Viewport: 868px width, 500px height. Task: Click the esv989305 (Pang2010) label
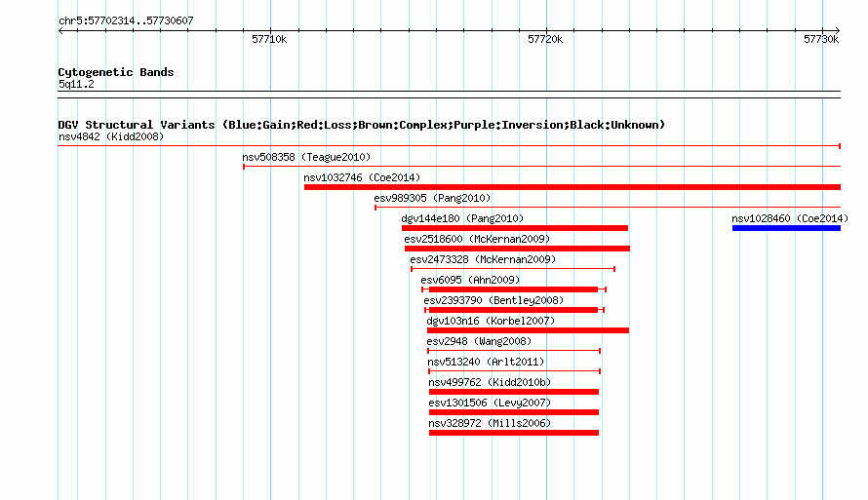point(432,198)
